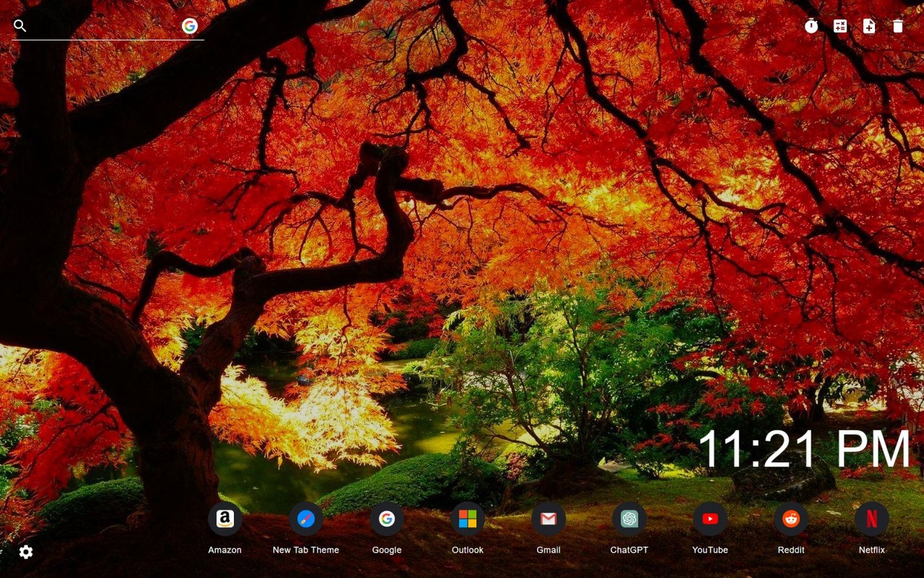Open the settings gear
The width and height of the screenshot is (924, 578).
[x=26, y=552]
